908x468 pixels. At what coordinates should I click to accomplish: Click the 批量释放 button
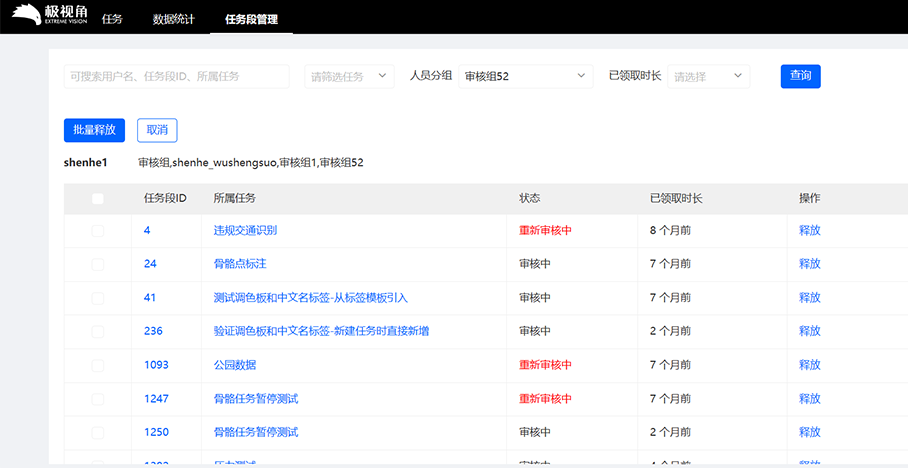pos(94,130)
